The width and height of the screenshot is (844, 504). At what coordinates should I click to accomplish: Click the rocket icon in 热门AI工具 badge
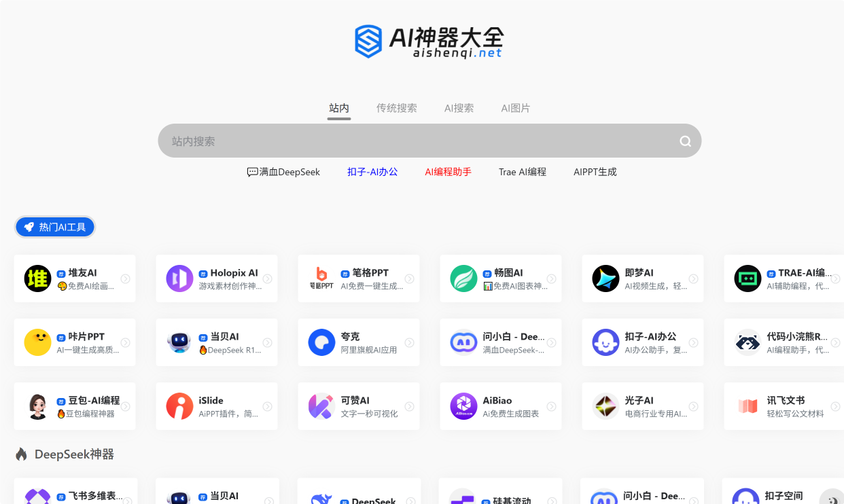[29, 228]
